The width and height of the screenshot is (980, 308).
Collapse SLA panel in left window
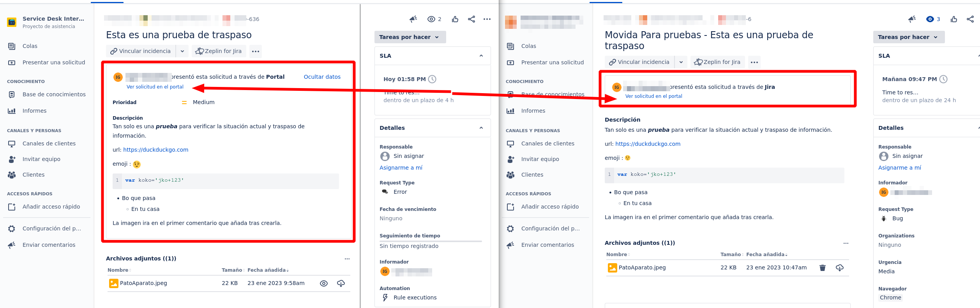point(481,56)
